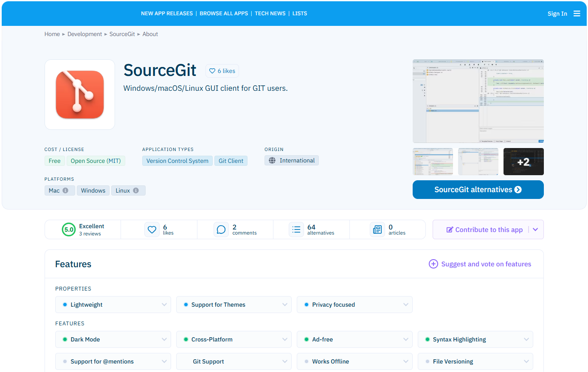Click the Linux platform info icon
The image size is (588, 372).
(x=136, y=190)
